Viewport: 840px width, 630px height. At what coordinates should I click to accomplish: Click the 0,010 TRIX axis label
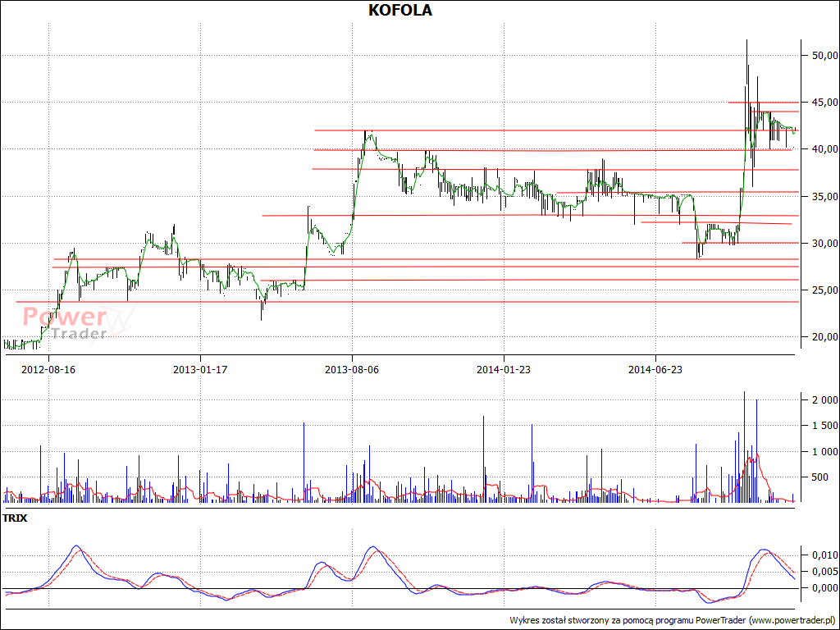coord(825,555)
